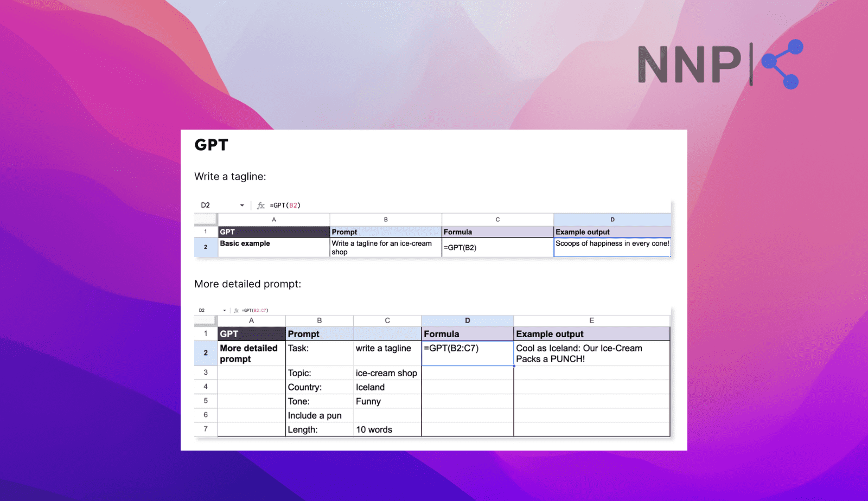Select the dark 'GPT' header cell in detailed sheet

tap(252, 334)
